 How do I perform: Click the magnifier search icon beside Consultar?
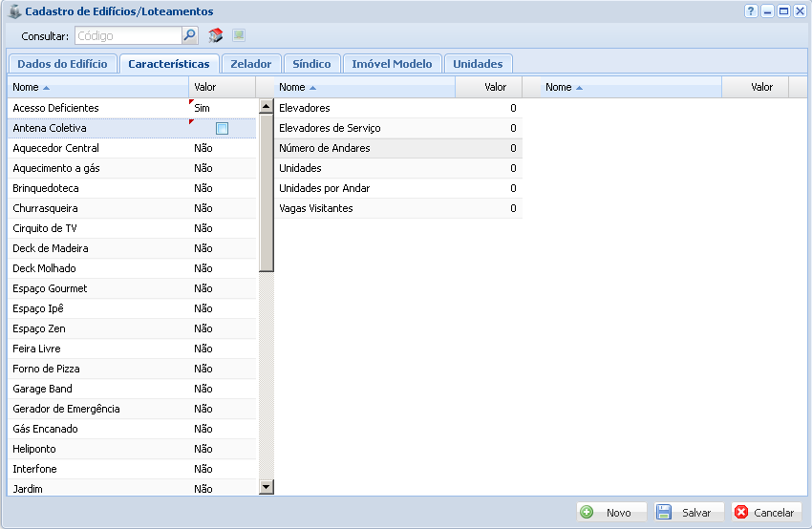pos(189,35)
